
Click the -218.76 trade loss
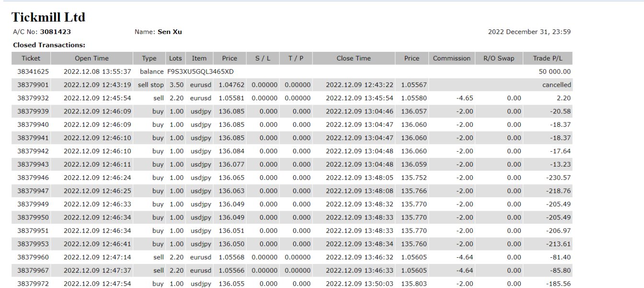[559, 191]
